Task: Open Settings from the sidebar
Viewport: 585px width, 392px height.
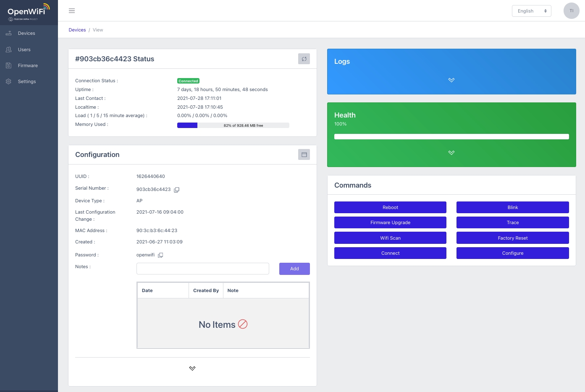Action: point(27,81)
